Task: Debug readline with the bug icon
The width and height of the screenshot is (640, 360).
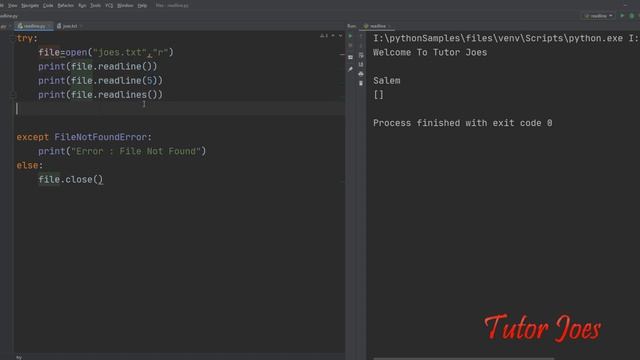Action: click(632, 16)
